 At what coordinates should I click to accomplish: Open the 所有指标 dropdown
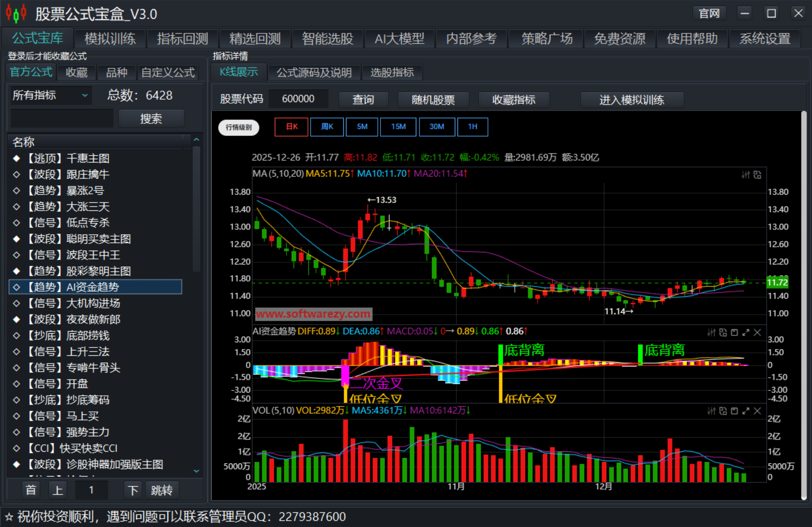click(x=50, y=95)
